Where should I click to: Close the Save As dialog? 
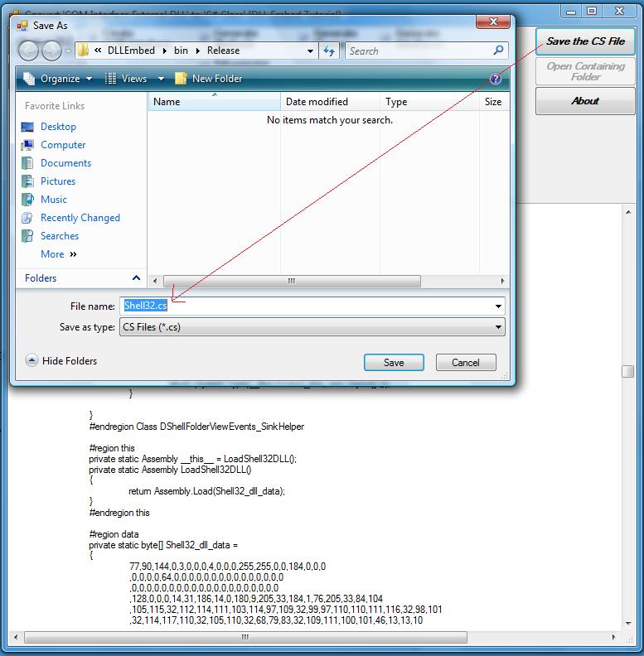point(493,22)
